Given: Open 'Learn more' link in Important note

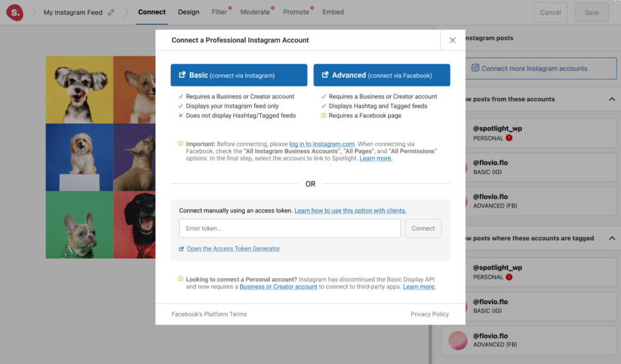Looking at the screenshot, I should pyautogui.click(x=376, y=158).
